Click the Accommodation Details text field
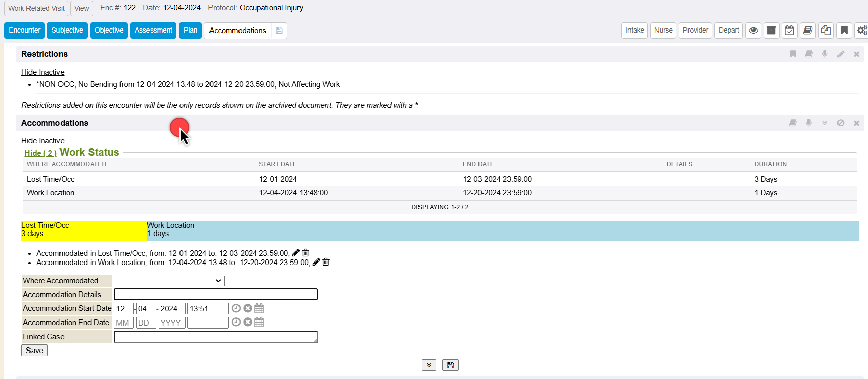This screenshot has width=868, height=379. pos(216,295)
